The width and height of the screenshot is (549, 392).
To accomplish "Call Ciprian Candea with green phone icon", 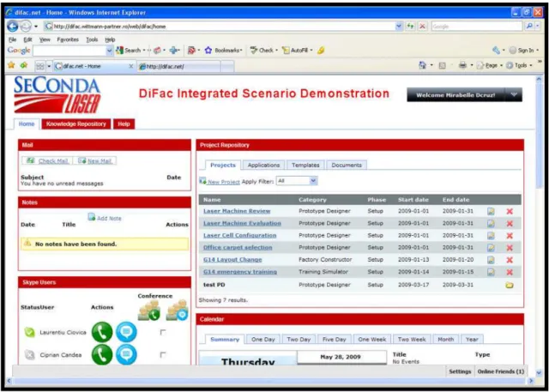I will pos(102,355).
